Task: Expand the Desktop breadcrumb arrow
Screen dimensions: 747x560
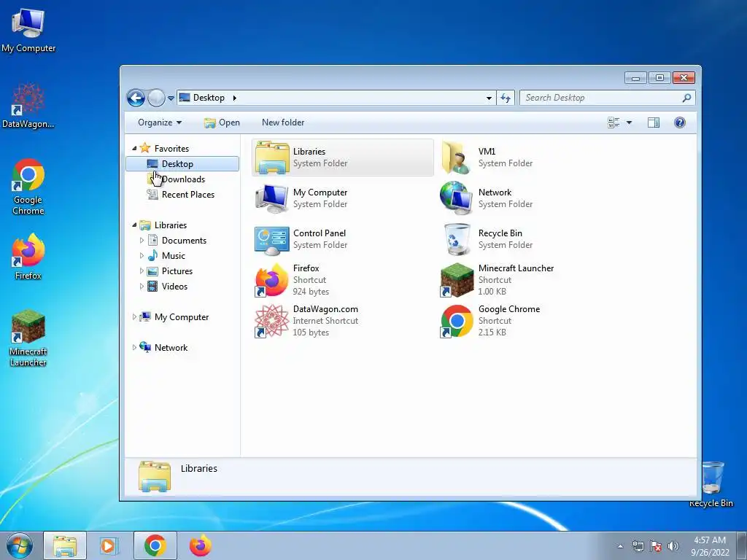Action: tap(234, 98)
